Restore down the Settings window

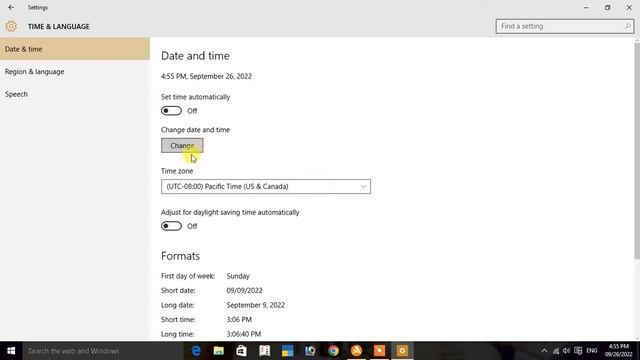pyautogui.click(x=607, y=7)
